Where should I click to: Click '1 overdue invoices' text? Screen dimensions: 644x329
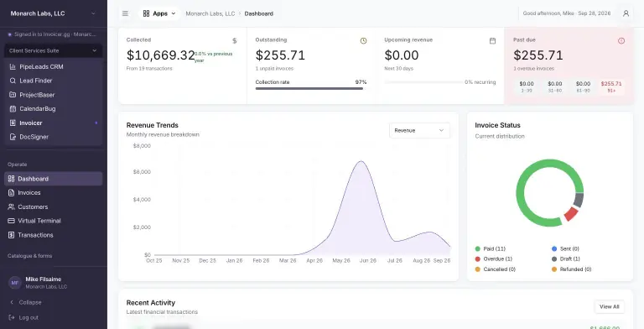click(533, 68)
